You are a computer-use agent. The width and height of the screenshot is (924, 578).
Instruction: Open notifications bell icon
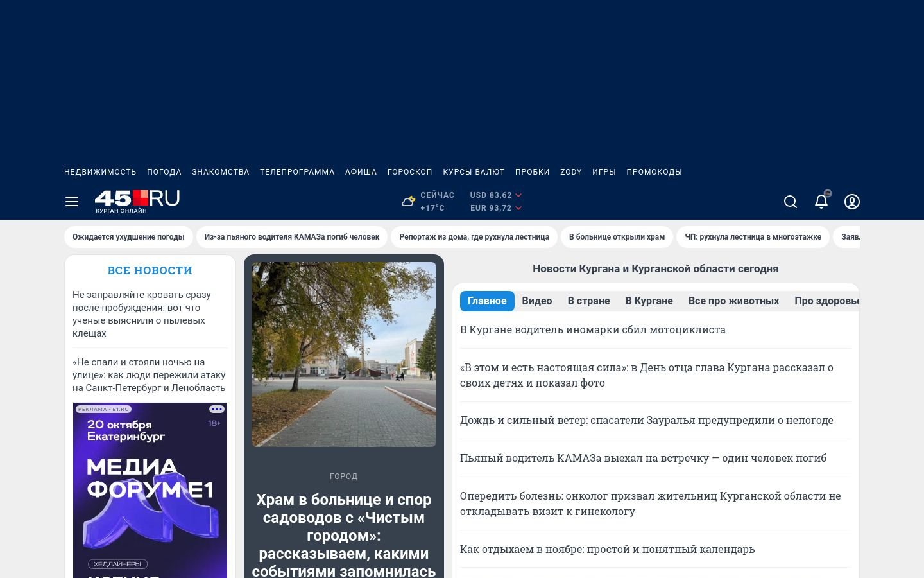tap(821, 201)
